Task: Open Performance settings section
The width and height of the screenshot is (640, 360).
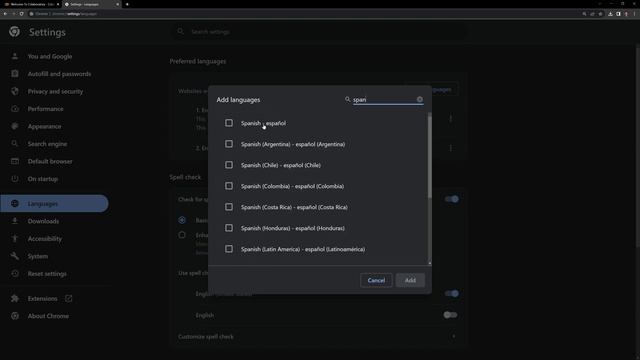Action: point(45,109)
